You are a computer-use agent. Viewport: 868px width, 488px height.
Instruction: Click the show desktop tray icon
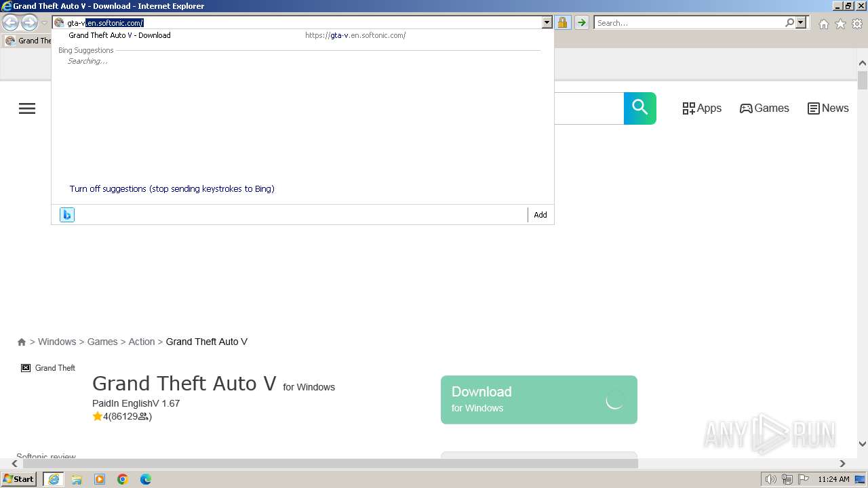(x=861, y=479)
